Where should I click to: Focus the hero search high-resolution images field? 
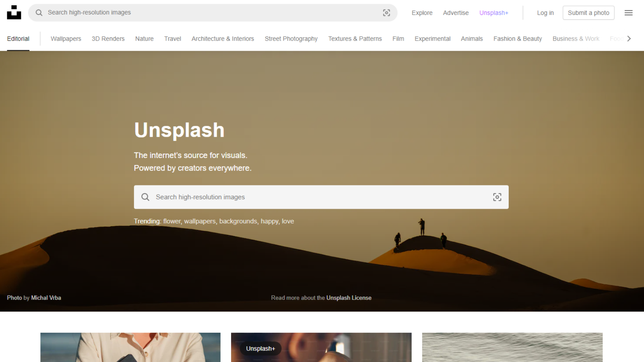pyautogui.click(x=321, y=197)
